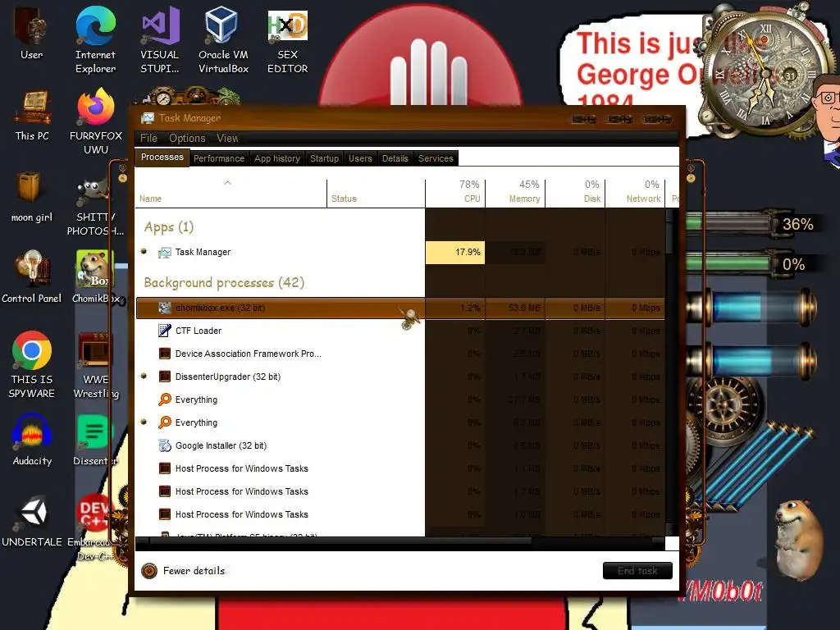Open VISUAL STUPI... desktop shortcut

coord(160,40)
